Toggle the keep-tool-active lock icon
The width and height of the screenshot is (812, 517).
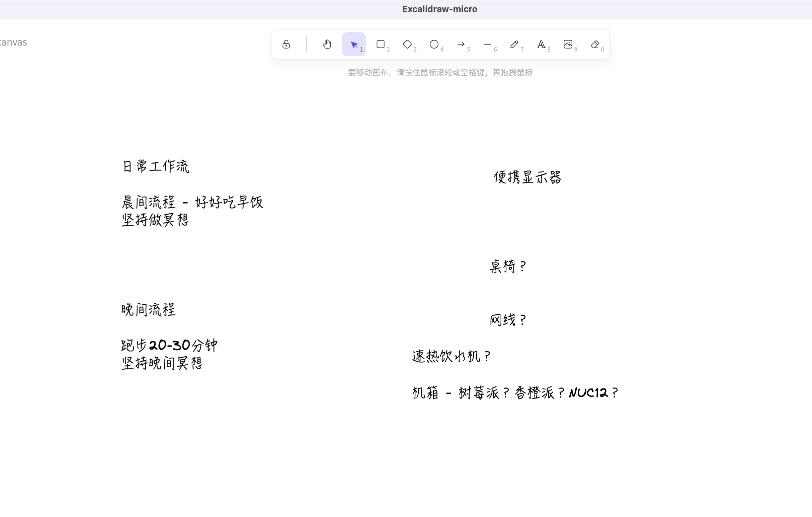point(286,44)
